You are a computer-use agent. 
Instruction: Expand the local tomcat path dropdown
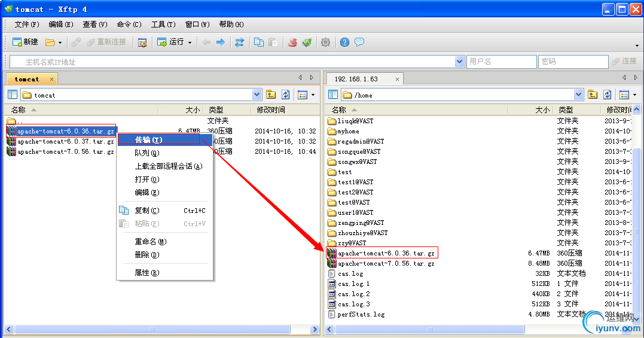(x=257, y=95)
